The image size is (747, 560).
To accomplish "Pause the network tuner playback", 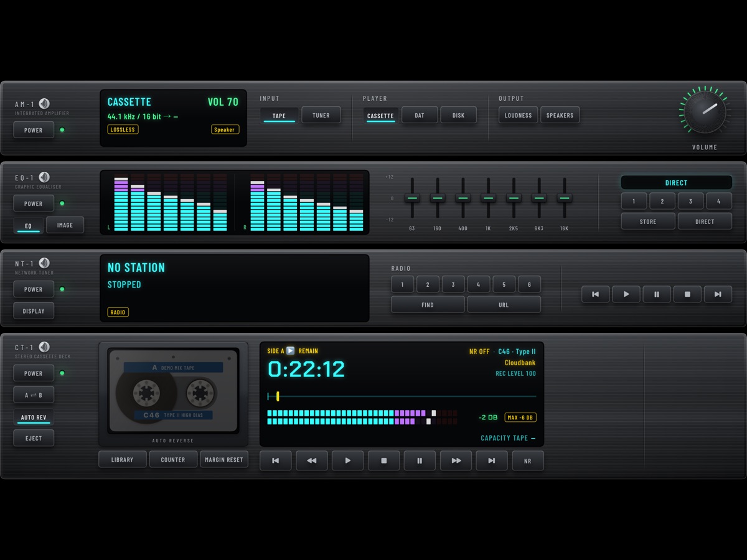I will (x=657, y=294).
